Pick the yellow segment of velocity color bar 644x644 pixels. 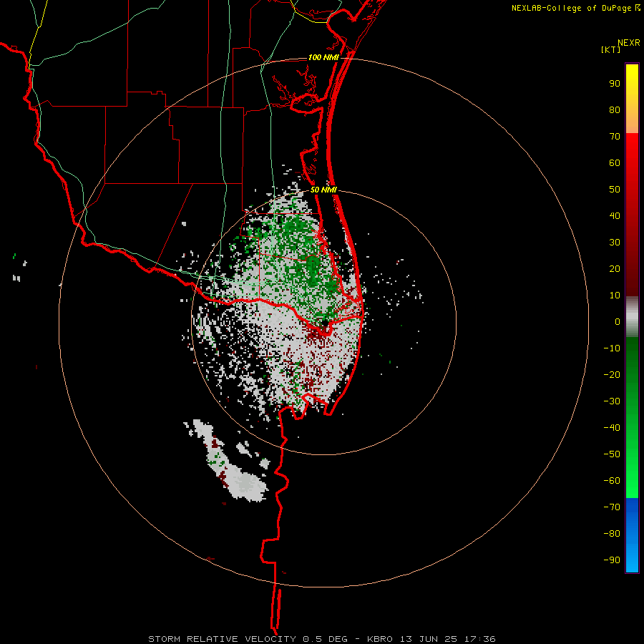pos(632,99)
